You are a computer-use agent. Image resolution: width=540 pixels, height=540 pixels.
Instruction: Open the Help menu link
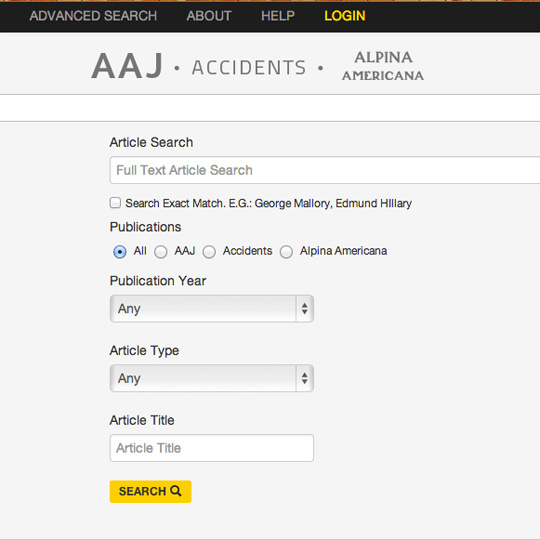[278, 16]
